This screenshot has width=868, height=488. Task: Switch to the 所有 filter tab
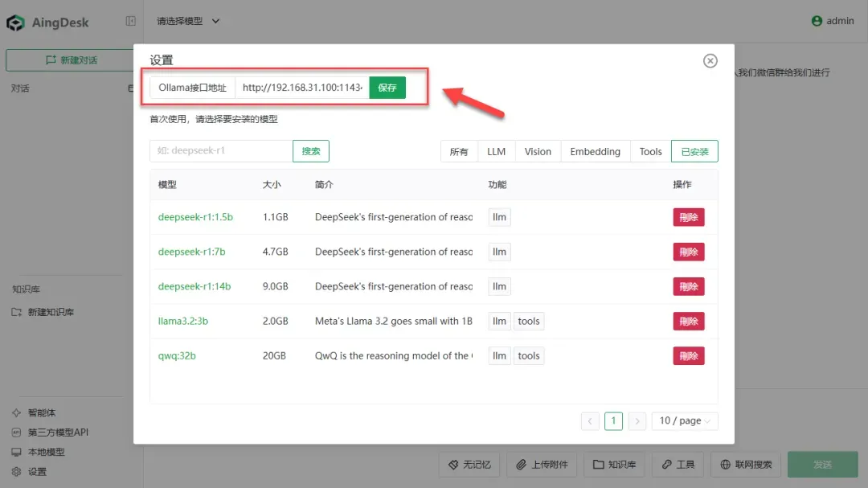pyautogui.click(x=459, y=151)
